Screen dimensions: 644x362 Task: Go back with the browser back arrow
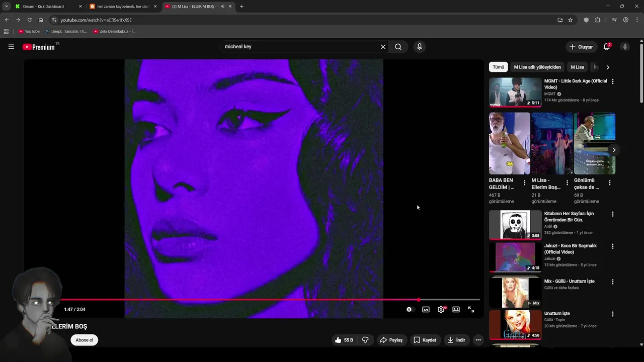tap(7, 20)
